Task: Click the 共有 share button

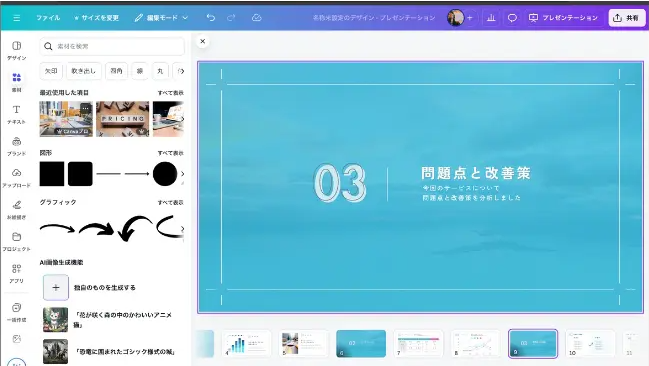Action: tap(626, 18)
